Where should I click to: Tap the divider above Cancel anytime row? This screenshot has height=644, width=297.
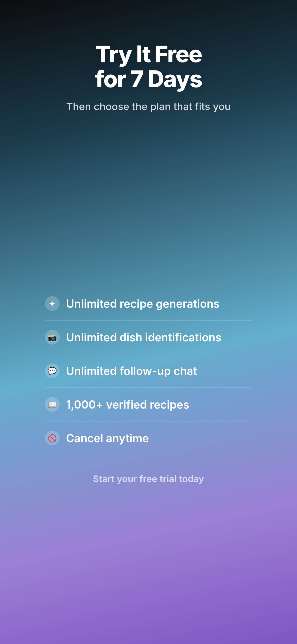(148, 421)
